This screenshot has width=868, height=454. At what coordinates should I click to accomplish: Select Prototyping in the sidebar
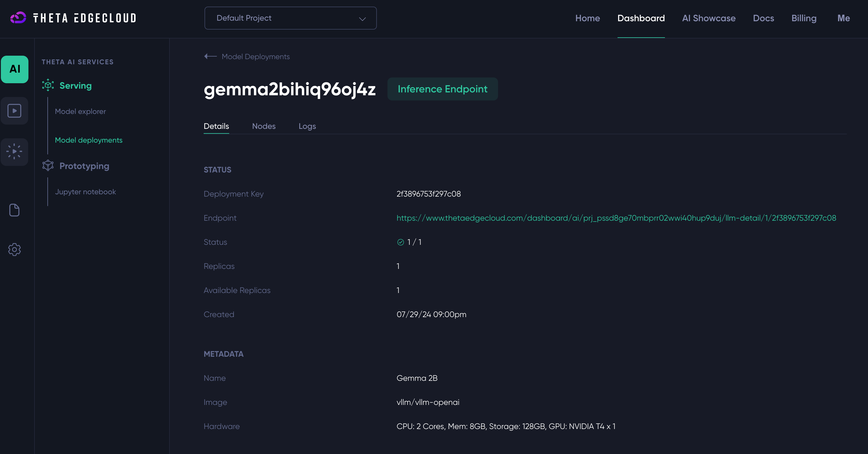(84, 166)
